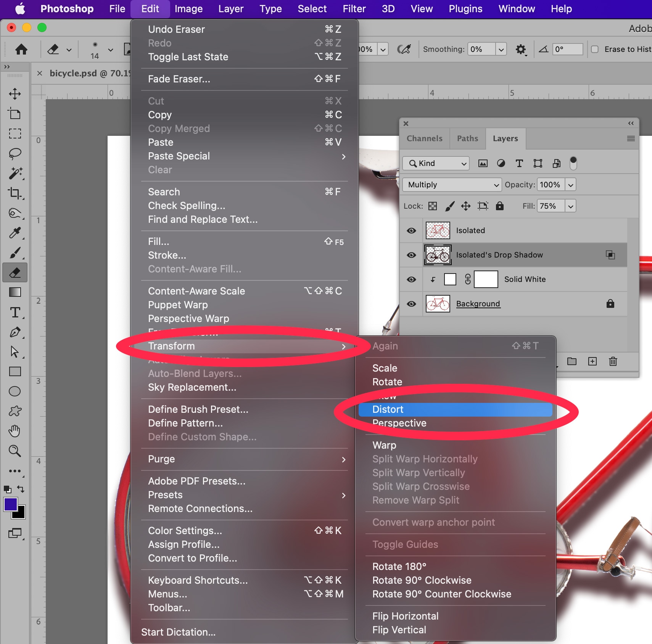Screen dimensions: 652x644
Task: Select the Zoom tool
Action: [x=15, y=451]
